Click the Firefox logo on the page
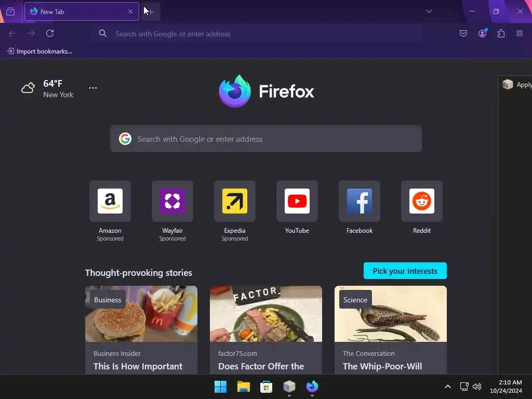The width and height of the screenshot is (532, 399). point(267,91)
